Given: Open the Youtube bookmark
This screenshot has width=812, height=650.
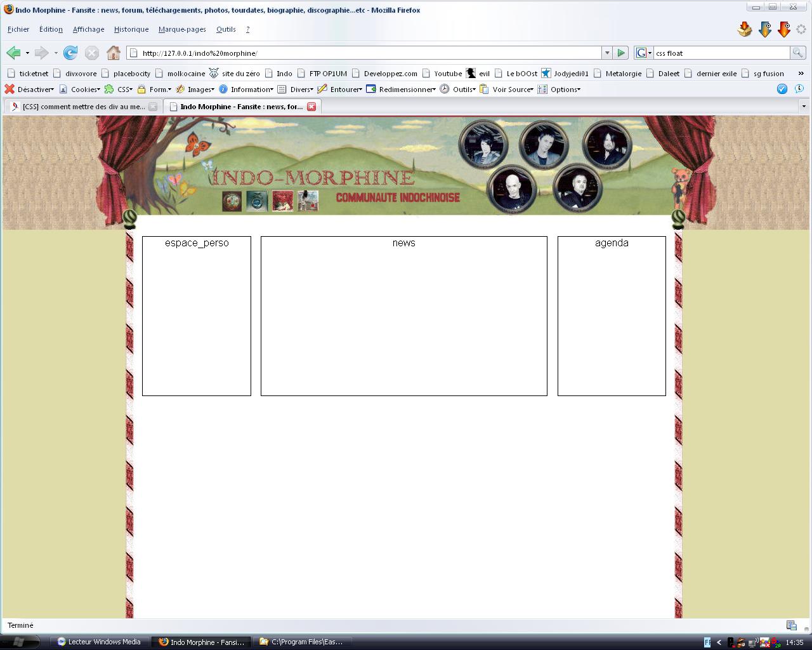Looking at the screenshot, I should point(442,73).
